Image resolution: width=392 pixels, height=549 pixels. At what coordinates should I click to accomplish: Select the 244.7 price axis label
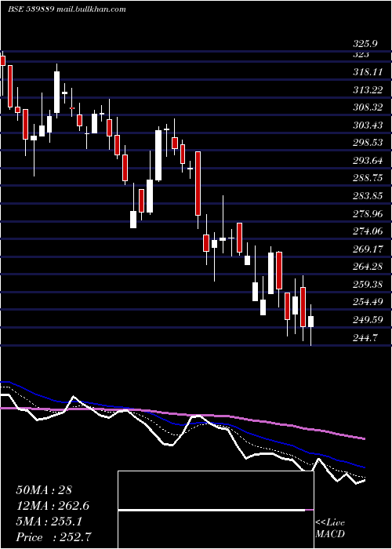[x=365, y=337]
